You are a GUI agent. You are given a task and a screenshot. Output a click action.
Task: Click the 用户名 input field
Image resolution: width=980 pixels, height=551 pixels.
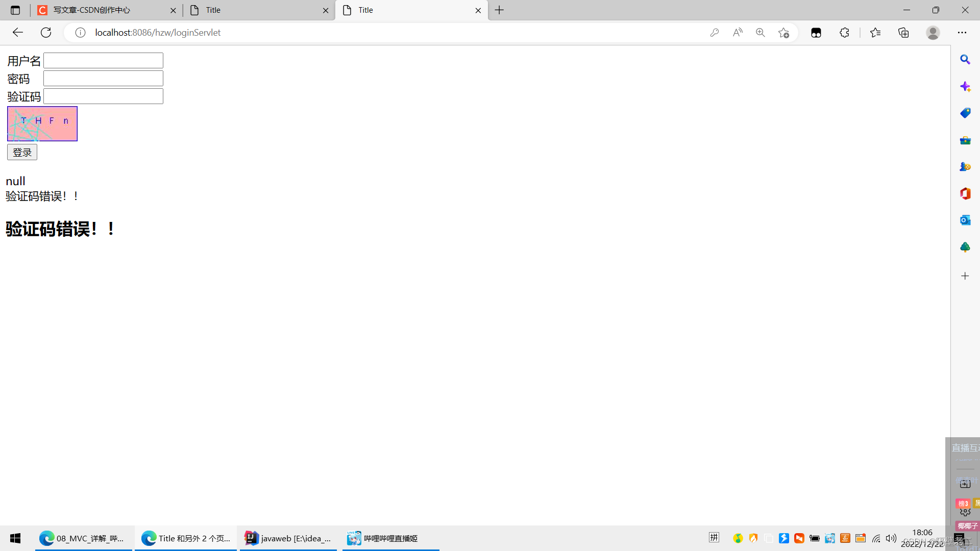point(103,61)
